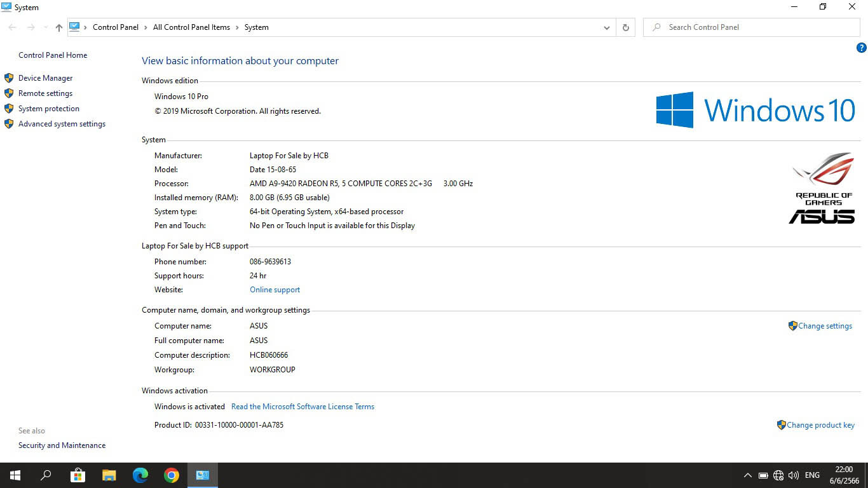Launch Microsoft Store from taskbar
868x488 pixels.
point(78,475)
